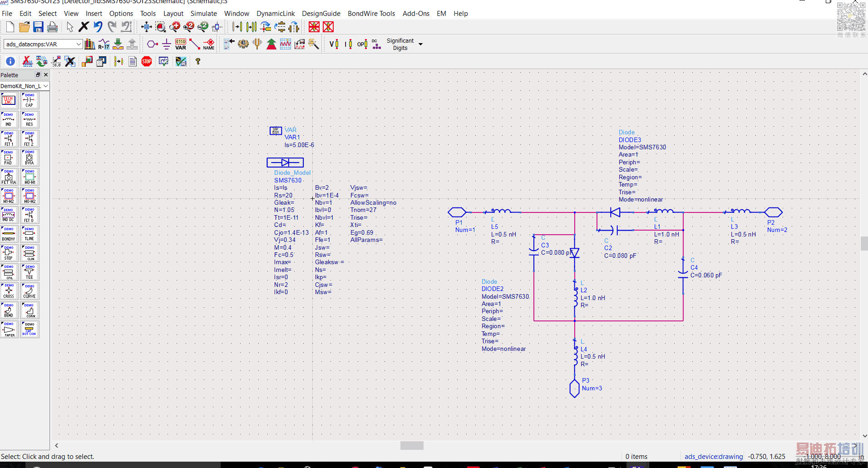
Task: Click the Save floppy disk icon
Action: (38, 27)
